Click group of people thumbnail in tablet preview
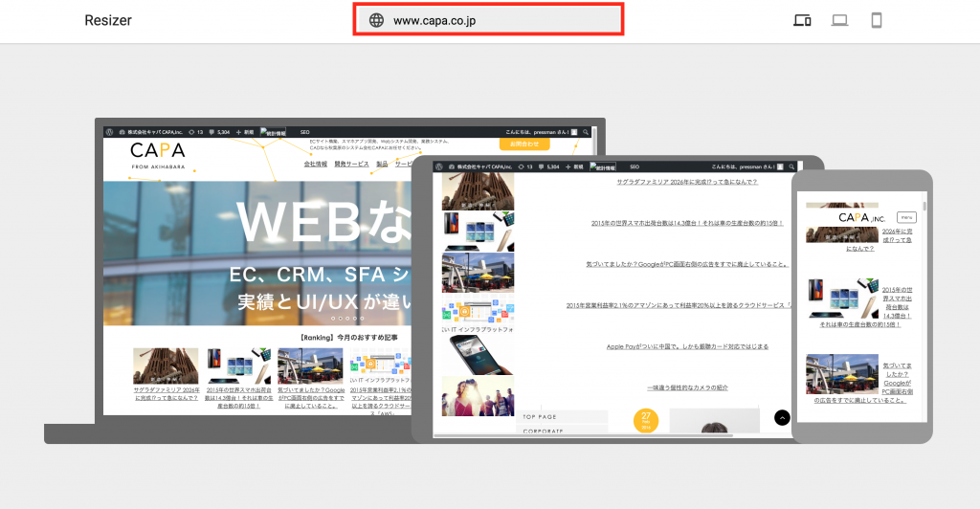This screenshot has width=980, height=509. 479,396
